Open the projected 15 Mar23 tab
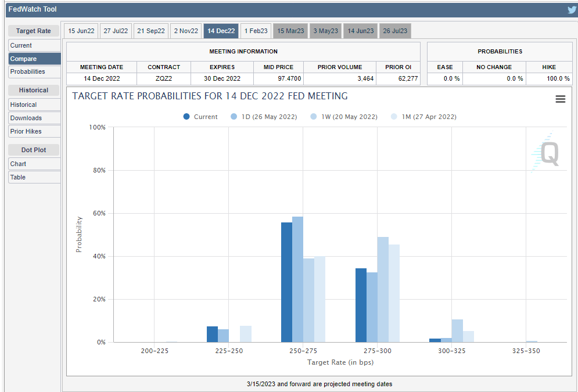 click(x=290, y=31)
